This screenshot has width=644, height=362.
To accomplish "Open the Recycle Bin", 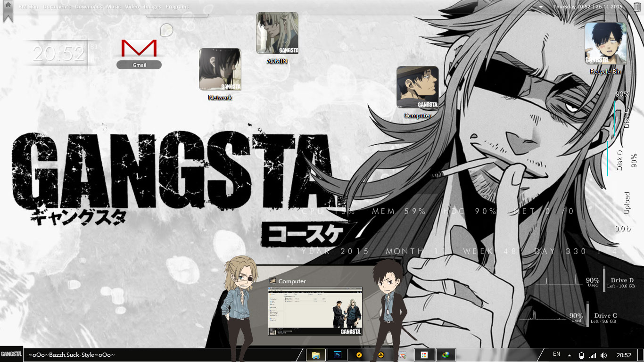I will (x=606, y=47).
